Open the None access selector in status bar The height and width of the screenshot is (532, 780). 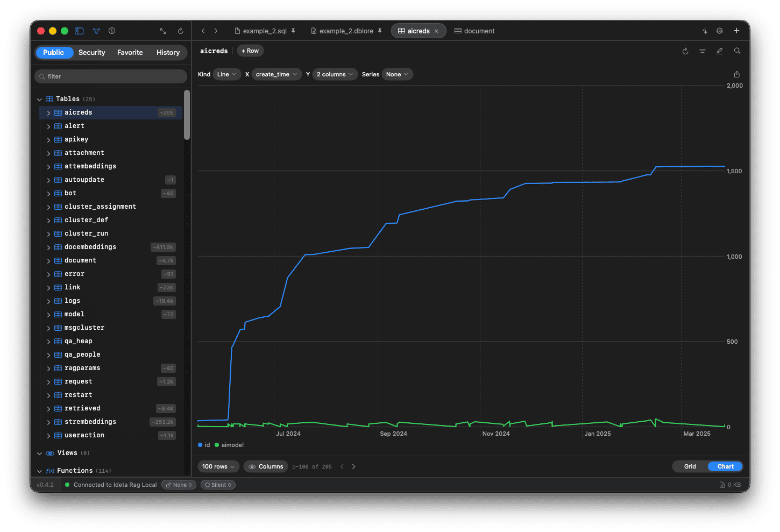pyautogui.click(x=179, y=485)
